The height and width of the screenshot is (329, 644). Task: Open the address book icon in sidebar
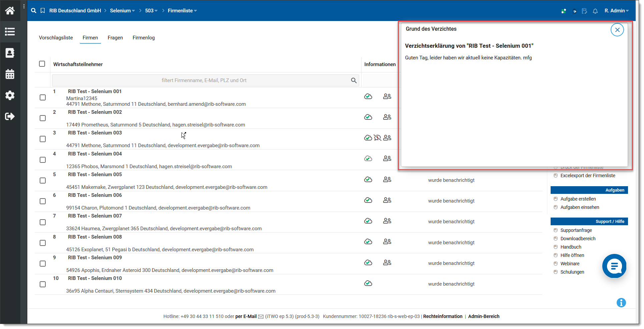[10, 53]
